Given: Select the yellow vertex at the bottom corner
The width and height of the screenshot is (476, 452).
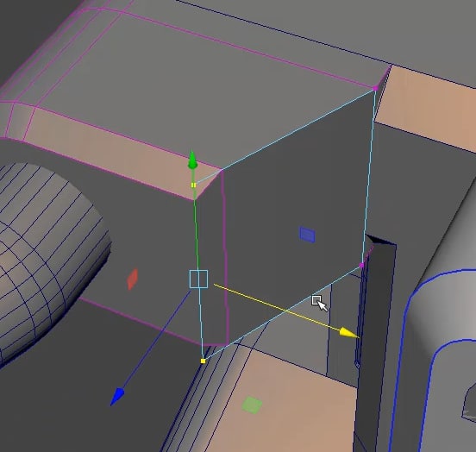Looking at the screenshot, I should tap(204, 361).
